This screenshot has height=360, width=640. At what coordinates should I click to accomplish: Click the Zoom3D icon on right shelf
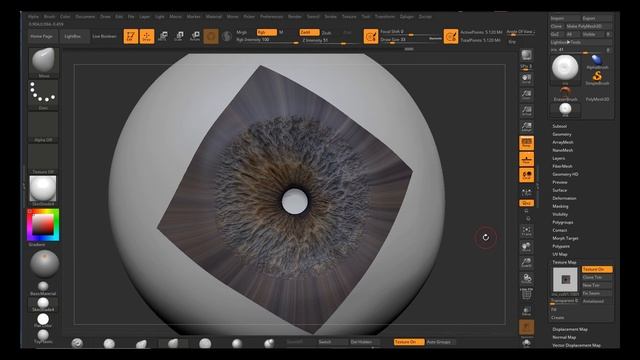[x=527, y=263]
